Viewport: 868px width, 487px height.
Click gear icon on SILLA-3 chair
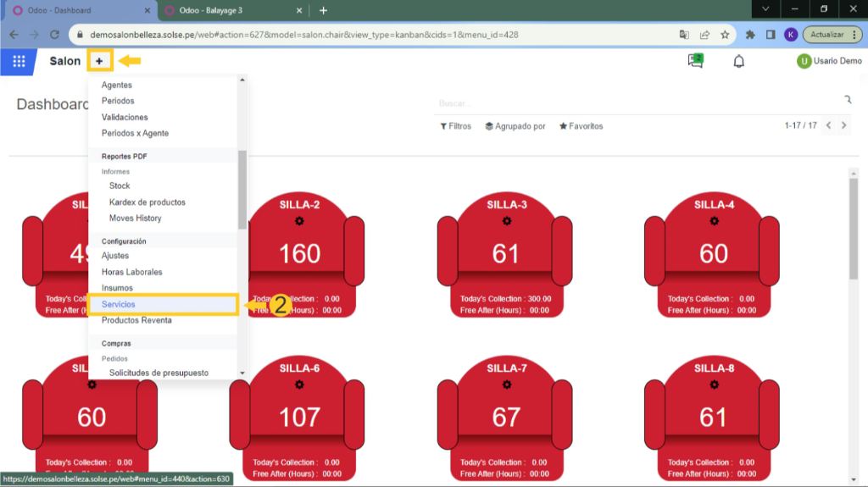pos(507,221)
